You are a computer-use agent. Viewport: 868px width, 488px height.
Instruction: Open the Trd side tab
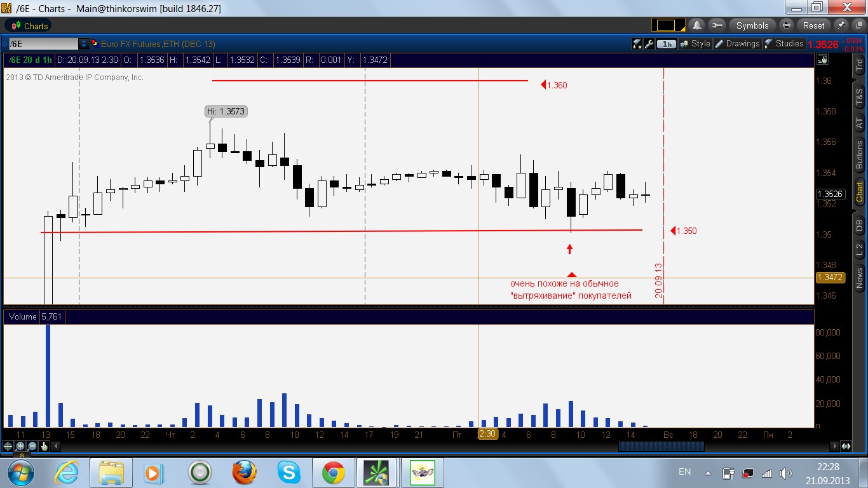pos(859,64)
